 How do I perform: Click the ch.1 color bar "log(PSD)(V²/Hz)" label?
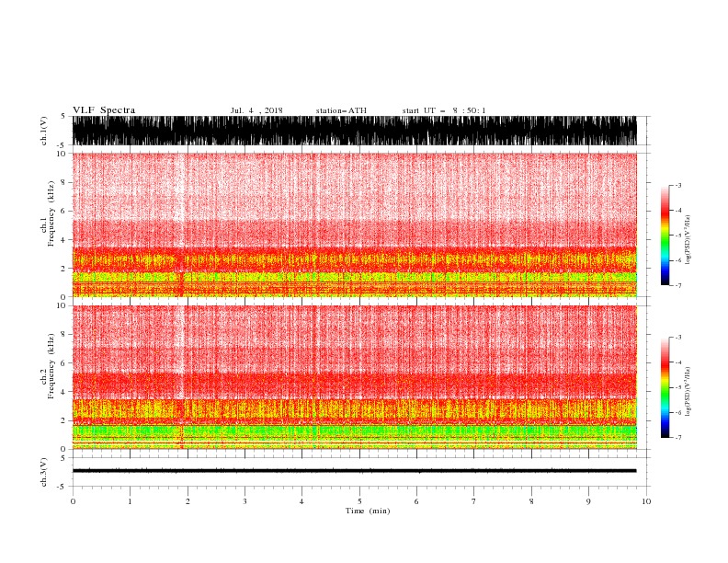click(688, 240)
